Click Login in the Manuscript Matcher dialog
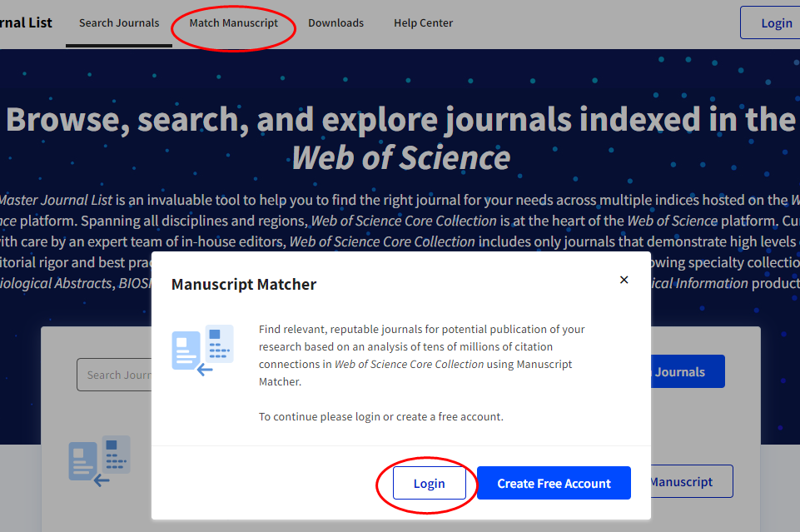Image resolution: width=800 pixels, height=532 pixels. coord(429,483)
